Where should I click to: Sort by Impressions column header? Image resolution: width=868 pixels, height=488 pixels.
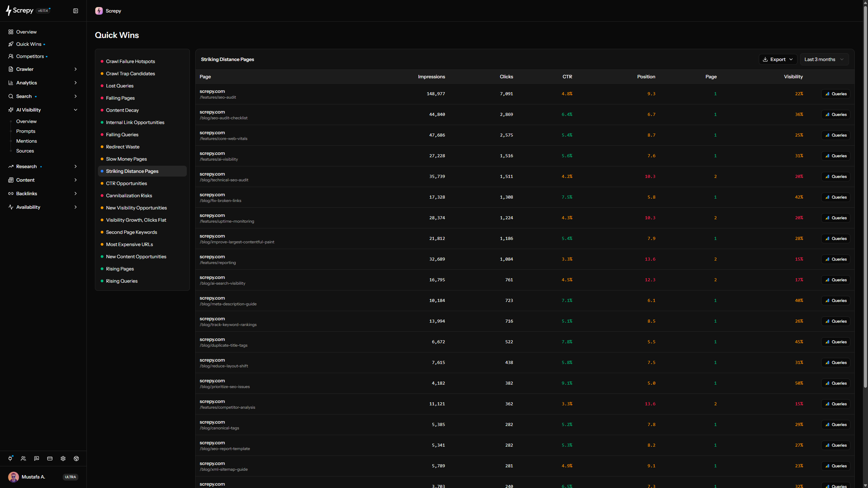tap(431, 77)
